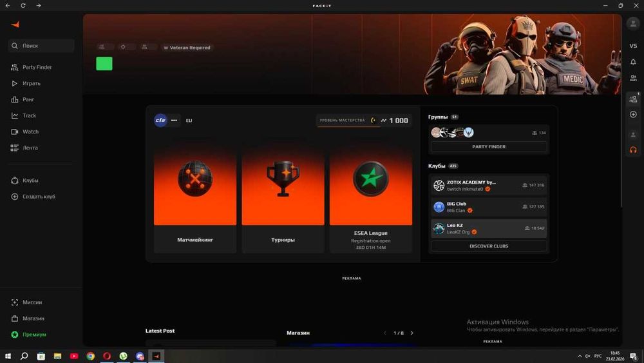This screenshot has height=363, width=644.
Task: Open File Explorer from the taskbar
Action: [x=57, y=356]
